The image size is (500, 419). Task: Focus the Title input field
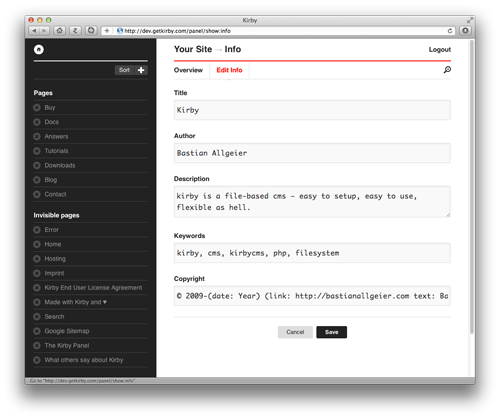312,110
